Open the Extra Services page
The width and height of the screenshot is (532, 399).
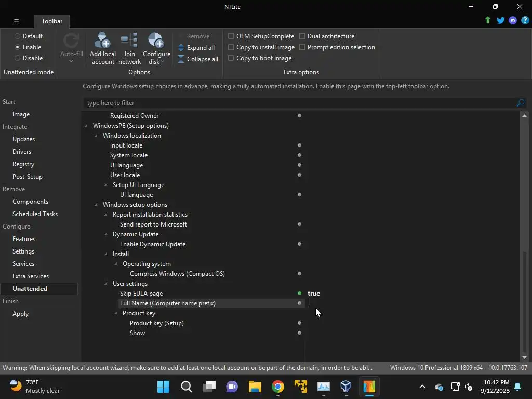tap(31, 276)
